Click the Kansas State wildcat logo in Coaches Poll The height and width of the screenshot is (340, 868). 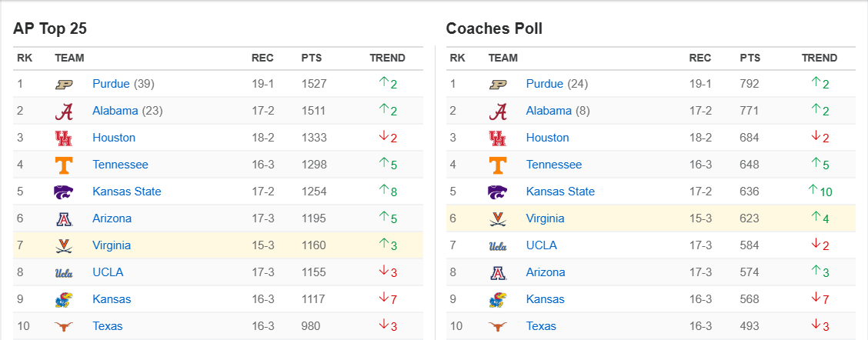[x=498, y=192]
